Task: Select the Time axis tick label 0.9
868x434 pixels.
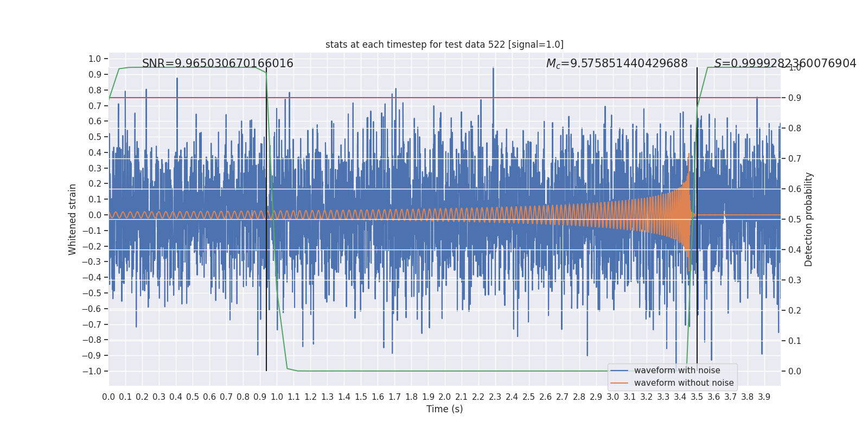Action: coord(260,397)
